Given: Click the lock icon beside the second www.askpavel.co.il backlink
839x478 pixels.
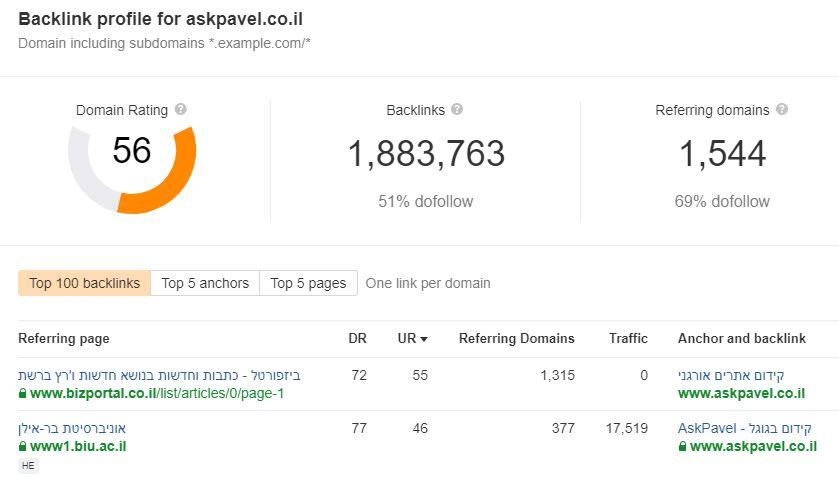Looking at the screenshot, I should point(682,446).
